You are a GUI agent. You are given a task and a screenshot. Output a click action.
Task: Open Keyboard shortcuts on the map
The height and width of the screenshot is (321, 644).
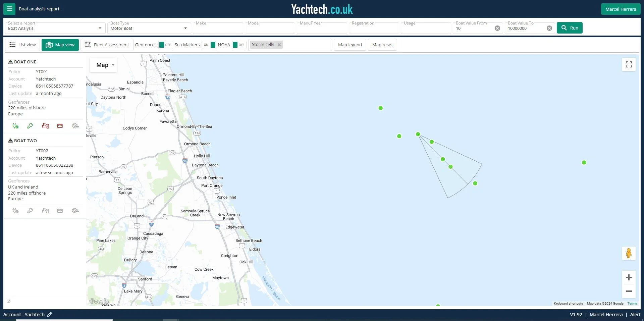pyautogui.click(x=568, y=304)
